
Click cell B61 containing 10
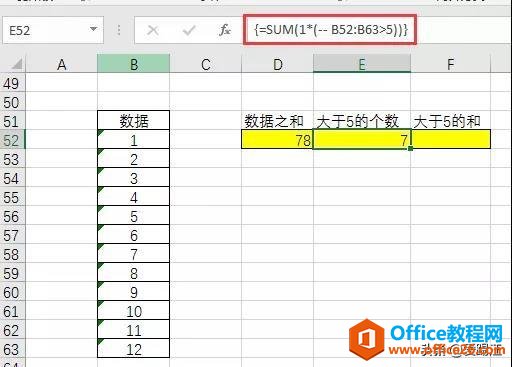click(x=134, y=311)
